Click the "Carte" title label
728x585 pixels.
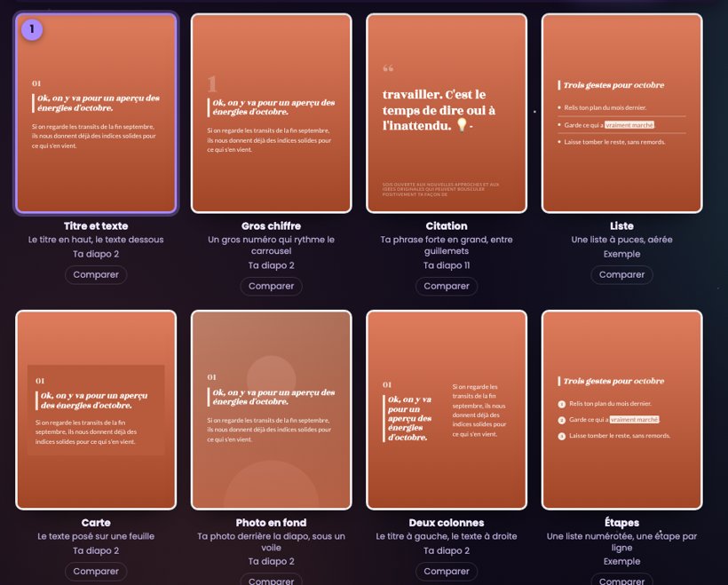point(96,523)
